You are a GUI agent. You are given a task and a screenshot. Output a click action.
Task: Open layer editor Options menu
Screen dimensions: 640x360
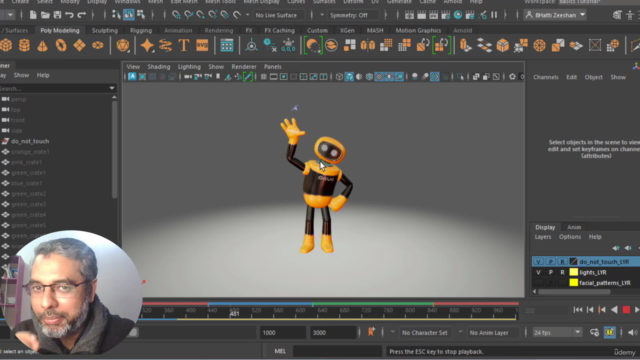(x=570, y=237)
